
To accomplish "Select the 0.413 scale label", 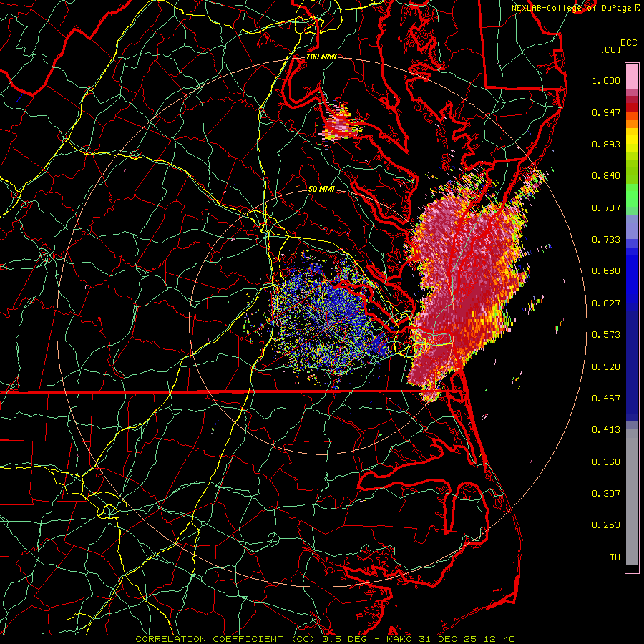I will click(x=606, y=430).
